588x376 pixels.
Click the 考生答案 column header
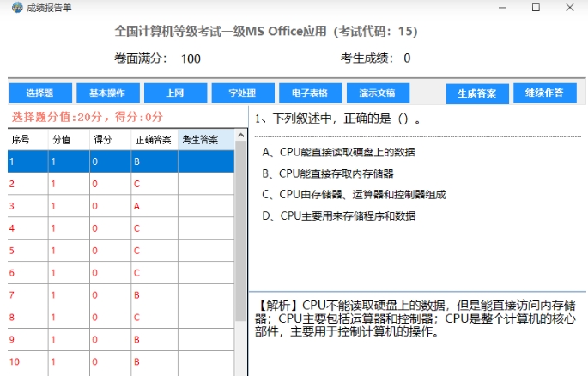point(206,140)
